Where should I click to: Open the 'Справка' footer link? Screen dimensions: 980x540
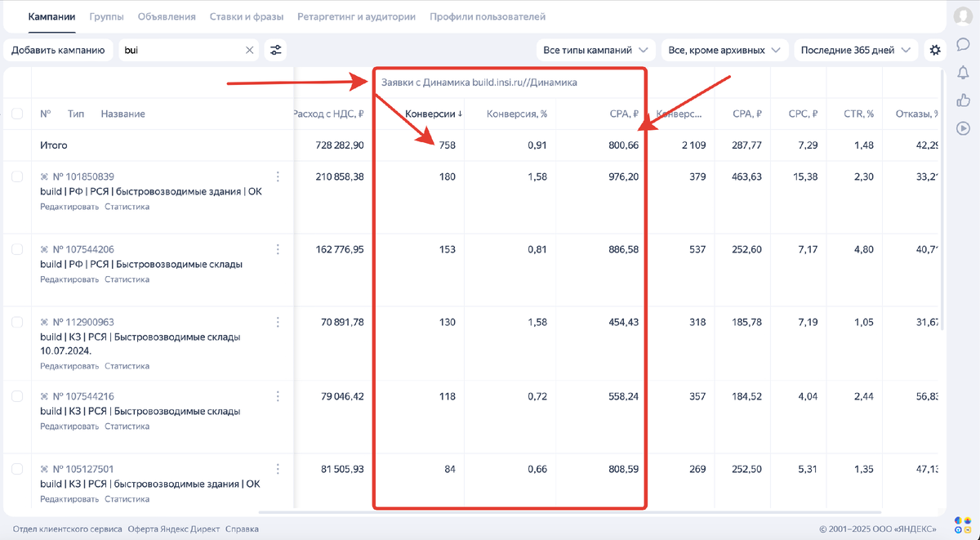(x=242, y=529)
